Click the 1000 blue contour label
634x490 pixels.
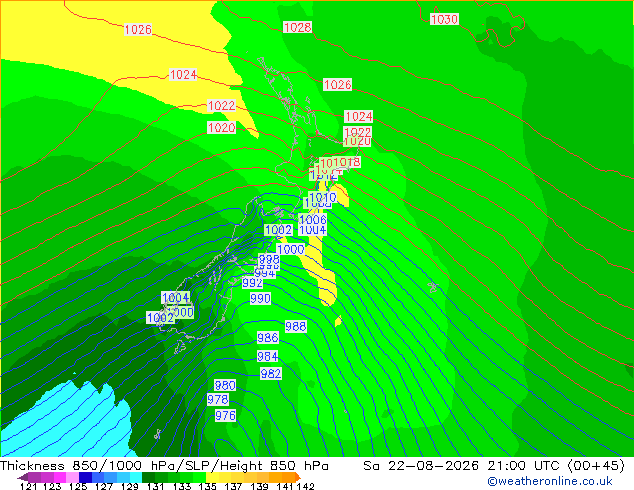[x=291, y=249]
